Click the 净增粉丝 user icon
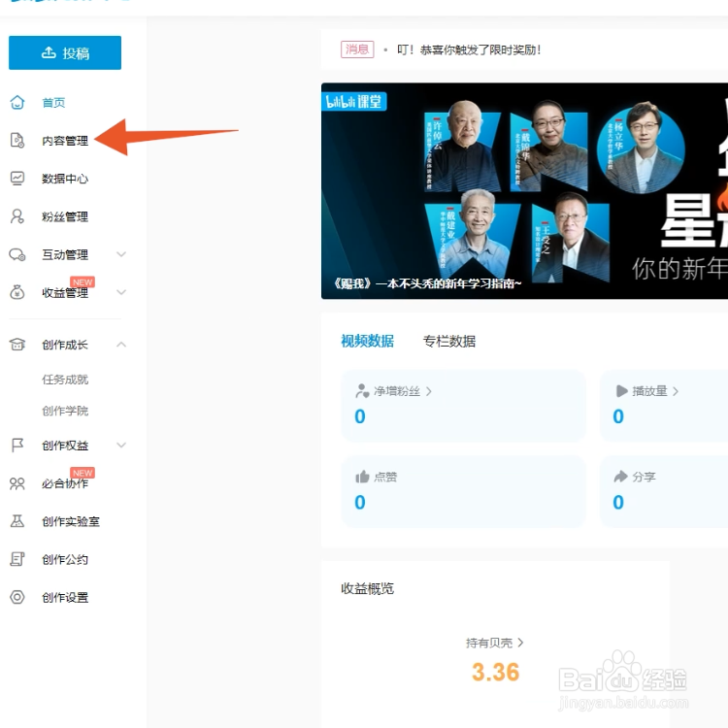728x728 pixels. click(x=362, y=391)
